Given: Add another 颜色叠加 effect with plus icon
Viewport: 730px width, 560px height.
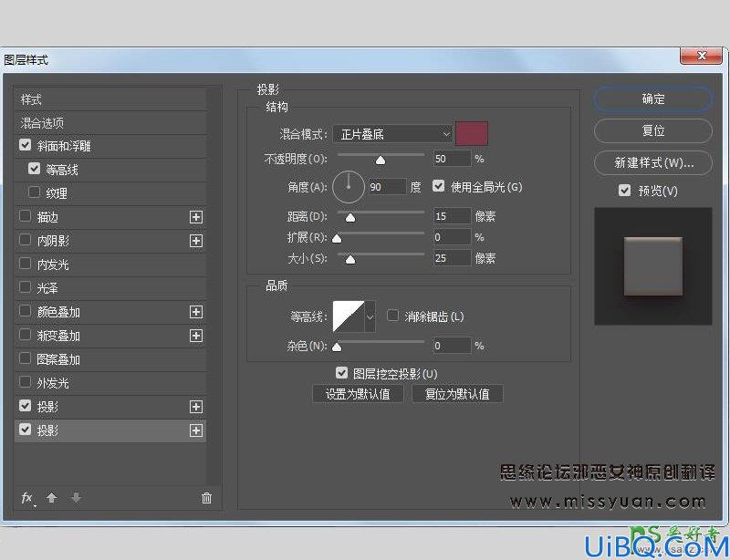Looking at the screenshot, I should pos(196,312).
